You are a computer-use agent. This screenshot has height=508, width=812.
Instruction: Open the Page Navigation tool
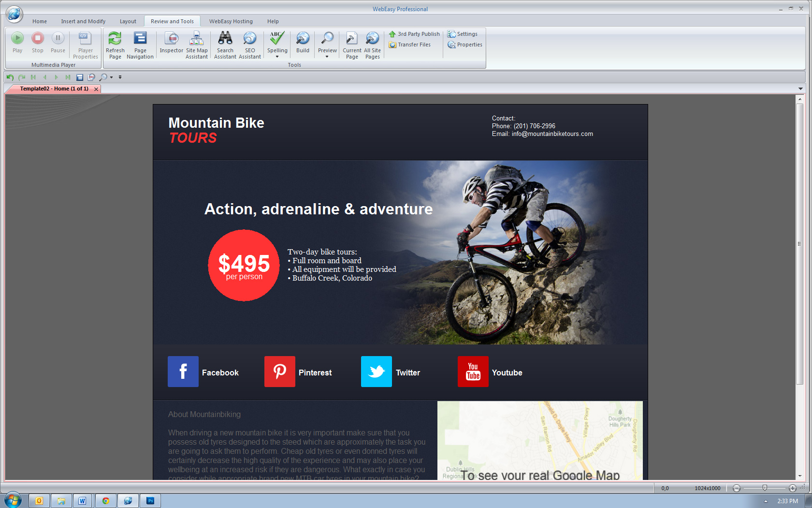(140, 39)
